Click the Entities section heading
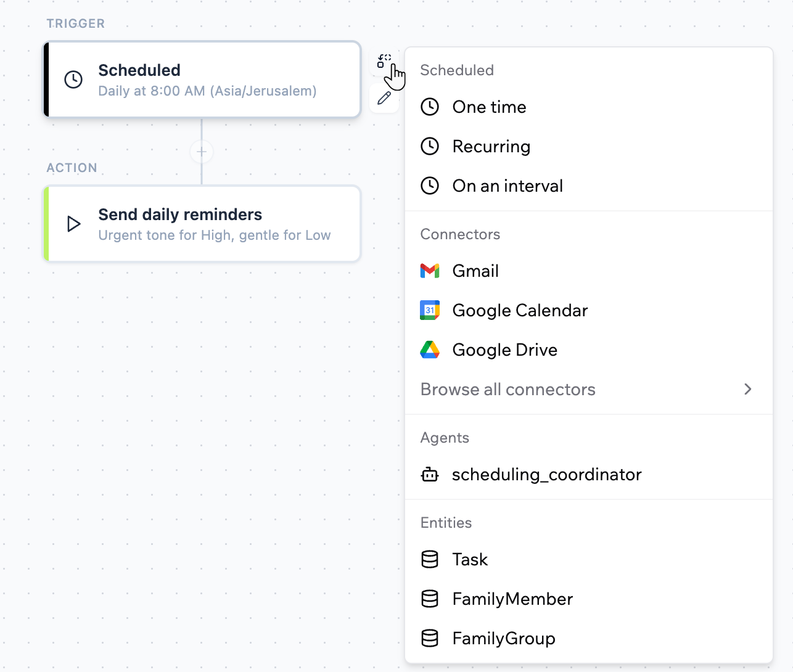Image resolution: width=793 pixels, height=672 pixels. [446, 523]
